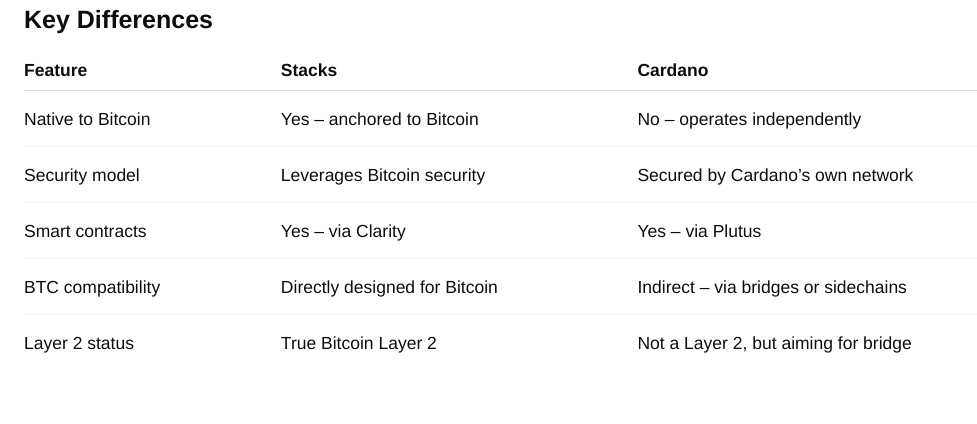Click 'Indirect – via bridges or sidechains' cell
This screenshot has width=977, height=424.
pyautogui.click(x=771, y=287)
